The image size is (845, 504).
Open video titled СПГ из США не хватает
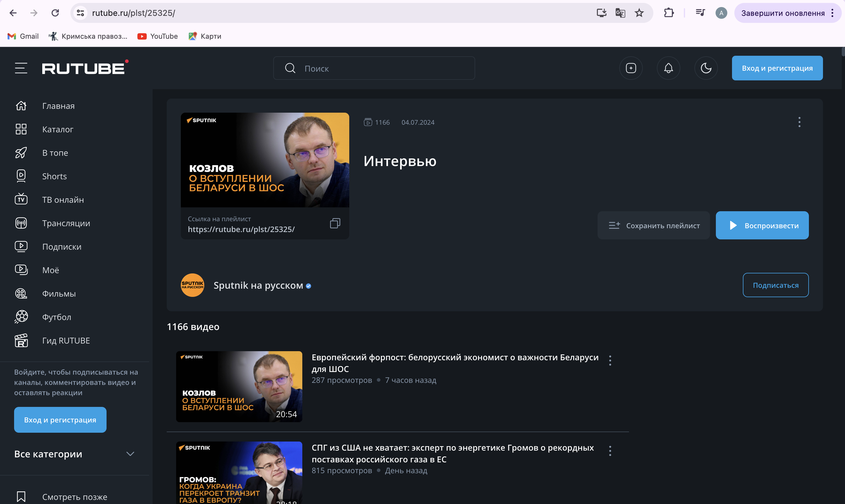pyautogui.click(x=453, y=454)
